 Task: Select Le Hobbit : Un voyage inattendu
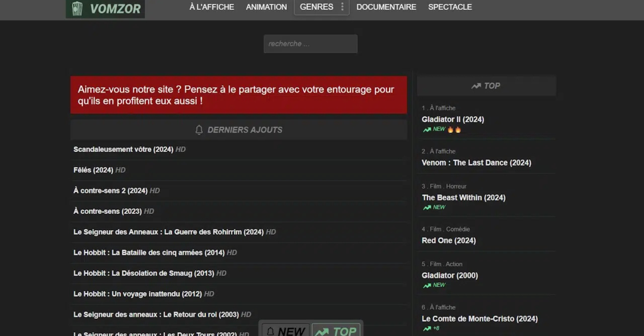tap(137, 294)
